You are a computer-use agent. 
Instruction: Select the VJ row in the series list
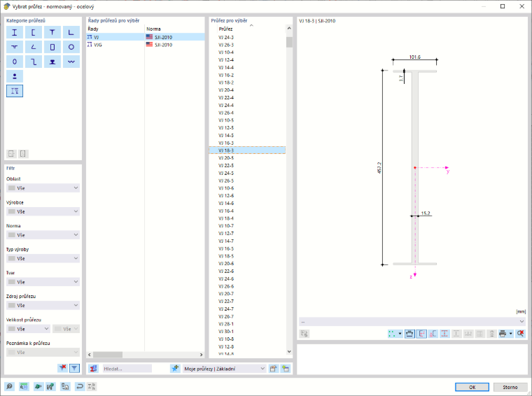pyautogui.click(x=146, y=37)
